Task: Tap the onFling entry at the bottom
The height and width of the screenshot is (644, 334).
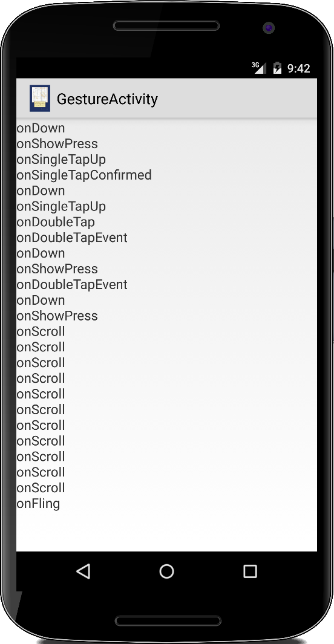Action: tap(38, 504)
